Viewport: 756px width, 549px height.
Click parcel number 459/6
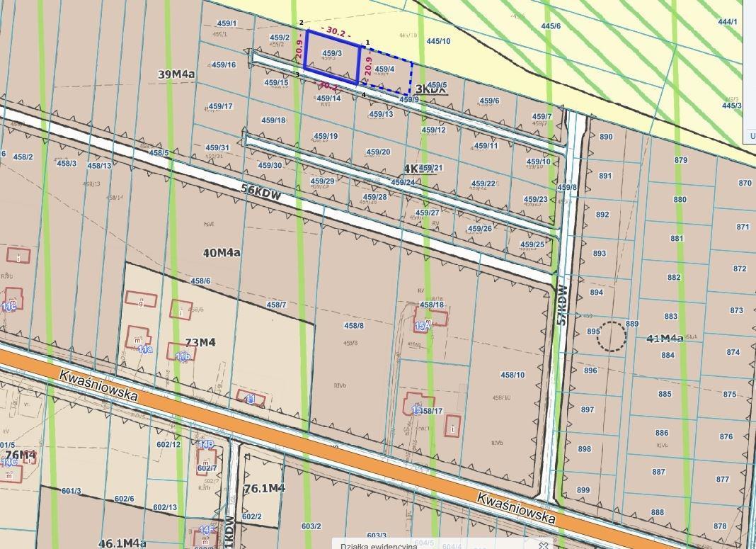(489, 101)
